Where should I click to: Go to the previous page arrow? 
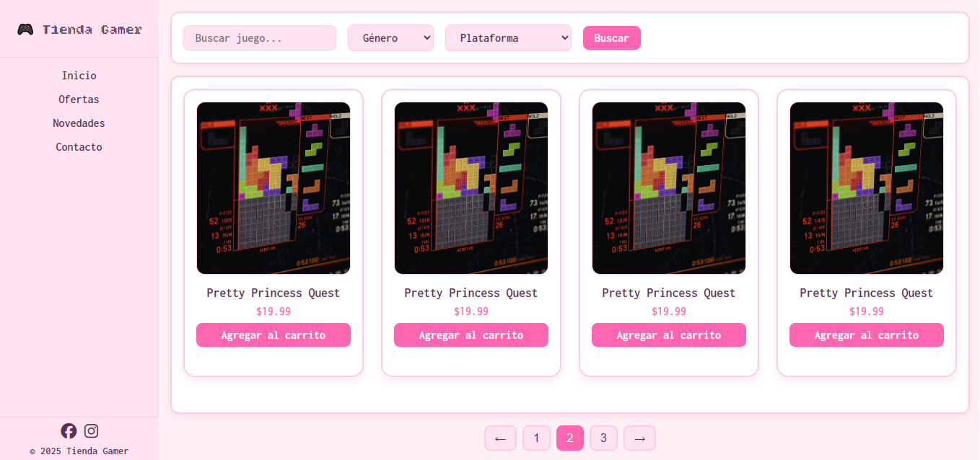point(500,438)
